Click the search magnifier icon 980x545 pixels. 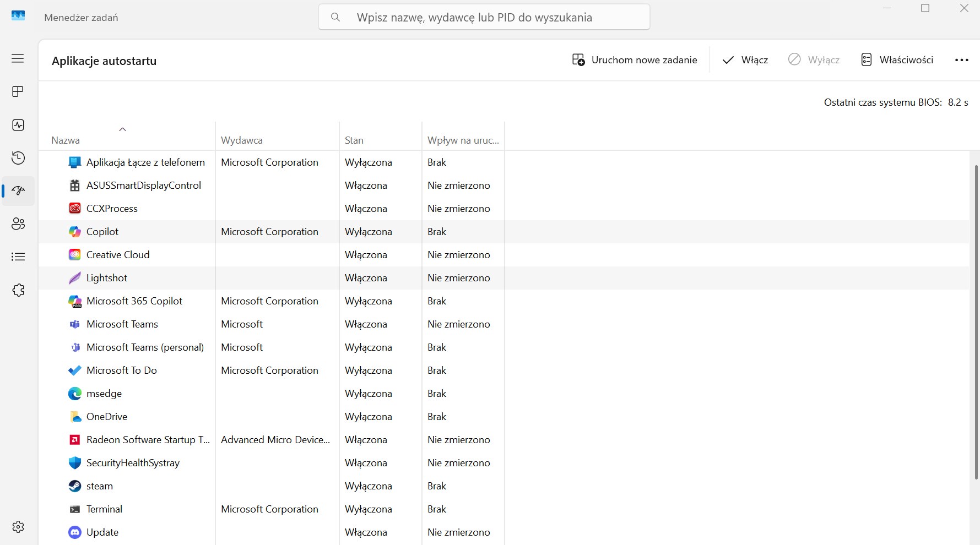click(335, 17)
